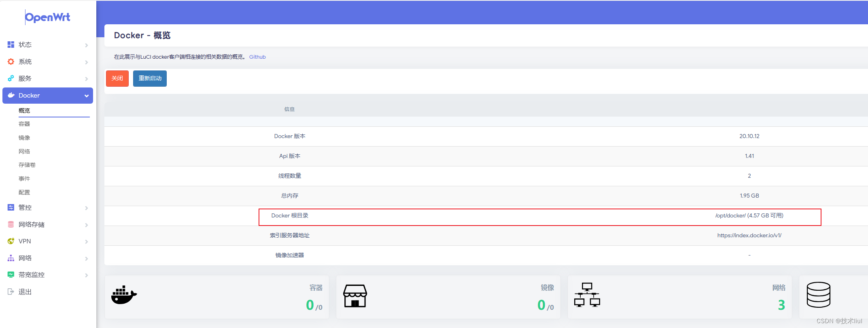This screenshot has height=328, width=868.
Task: Expand the 网络 menu chevron
Action: 87,258
